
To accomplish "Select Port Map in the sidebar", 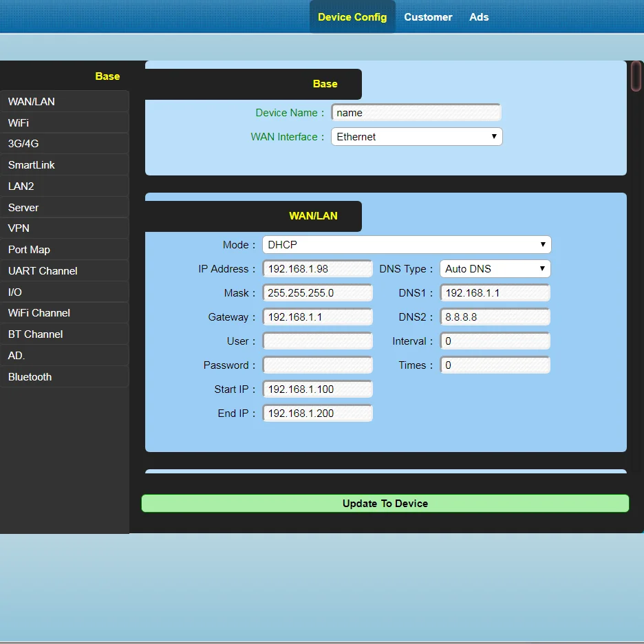I will tap(64, 250).
